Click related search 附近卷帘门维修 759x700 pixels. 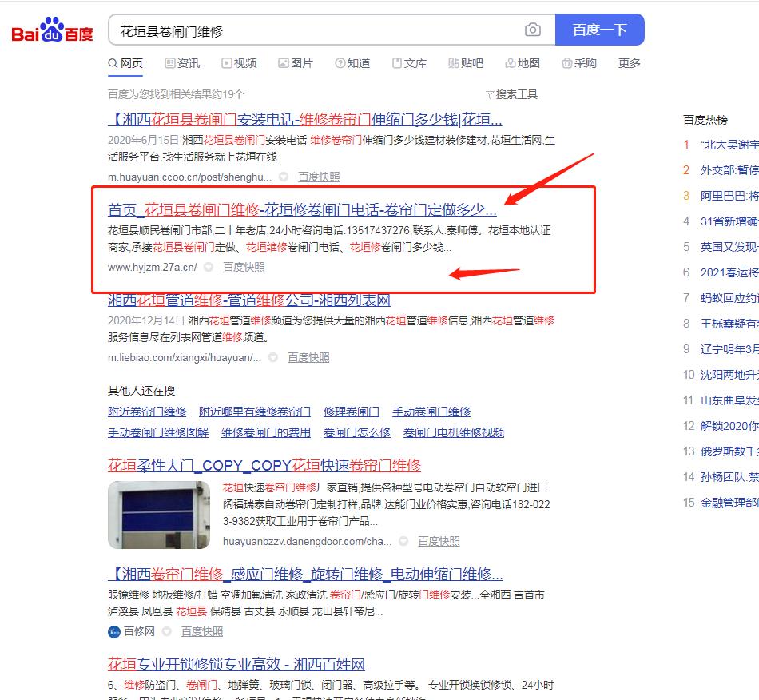[147, 412]
